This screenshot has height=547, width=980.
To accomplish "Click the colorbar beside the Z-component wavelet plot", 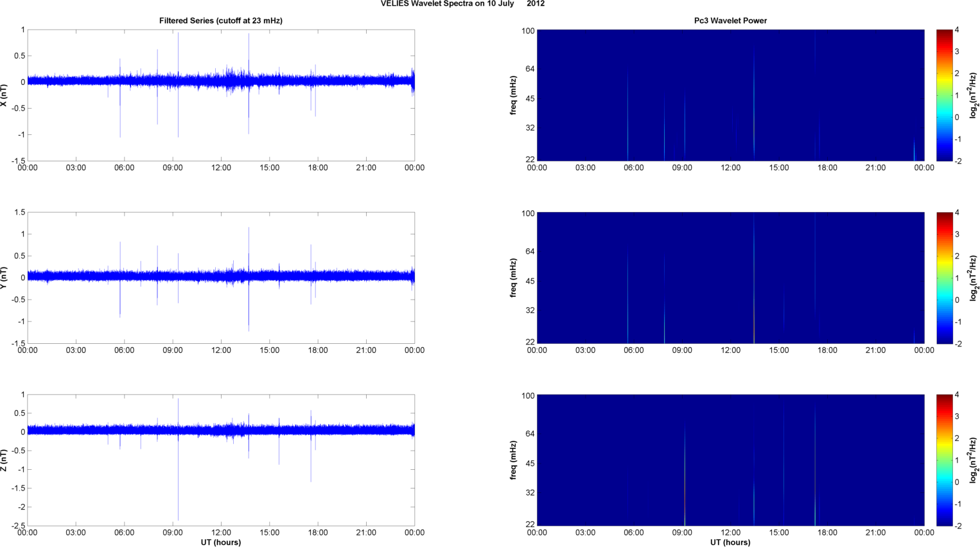I will pos(944,460).
